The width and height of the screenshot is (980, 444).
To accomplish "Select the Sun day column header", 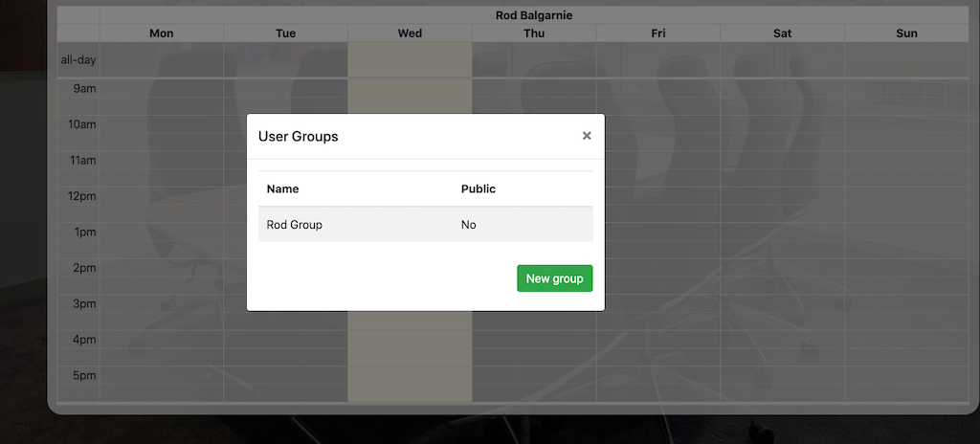I will tap(906, 33).
